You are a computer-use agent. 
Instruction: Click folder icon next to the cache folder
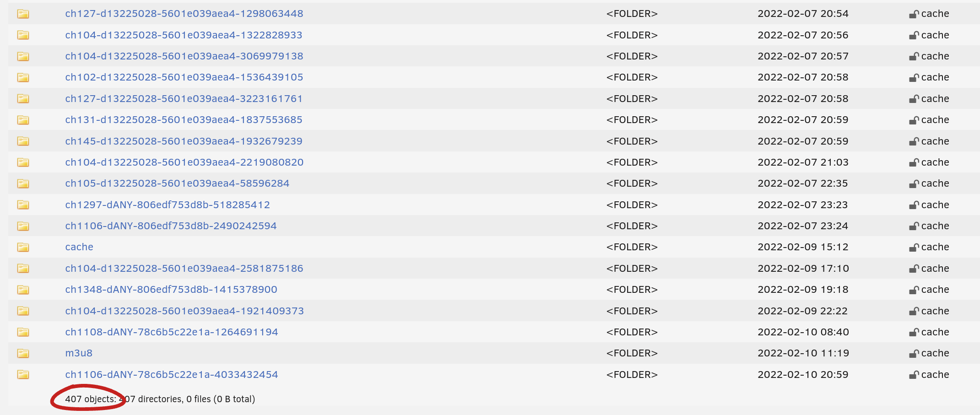pyautogui.click(x=23, y=248)
